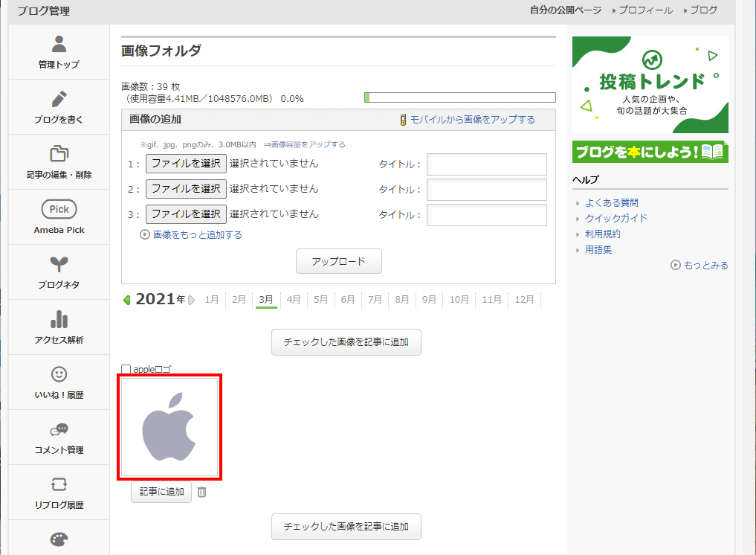Click the storage usage progress bar
This screenshot has height=555, width=756.
[460, 97]
